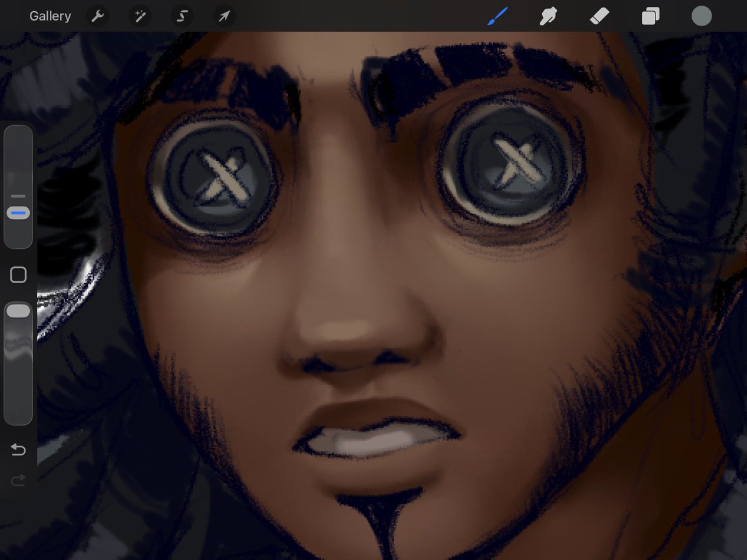Select the Brush tool

tap(497, 16)
